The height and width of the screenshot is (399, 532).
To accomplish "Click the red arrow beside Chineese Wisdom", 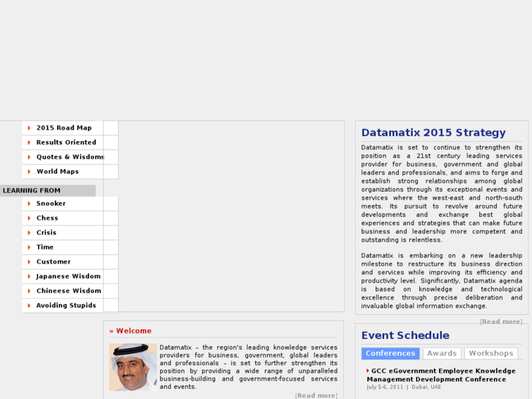I will tap(29, 291).
